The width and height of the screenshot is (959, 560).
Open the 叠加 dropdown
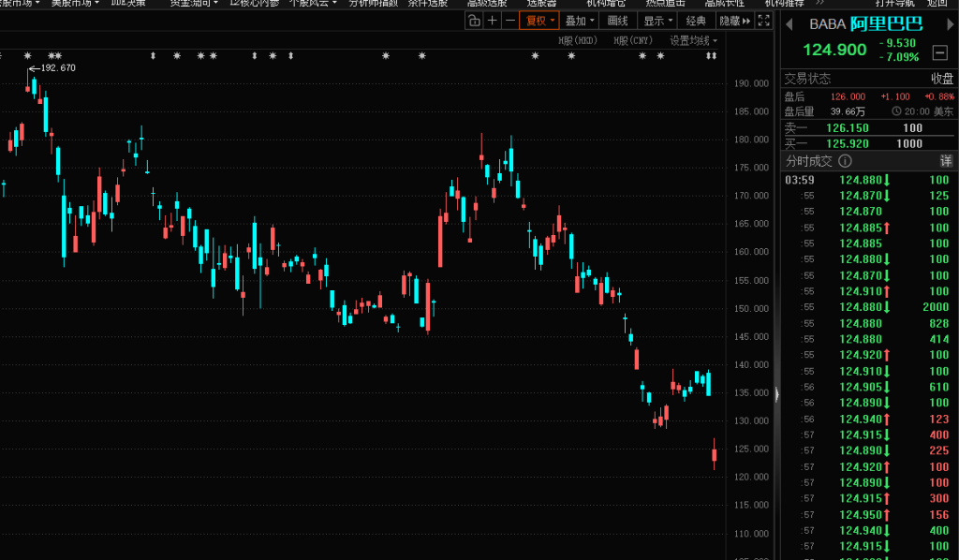point(579,21)
